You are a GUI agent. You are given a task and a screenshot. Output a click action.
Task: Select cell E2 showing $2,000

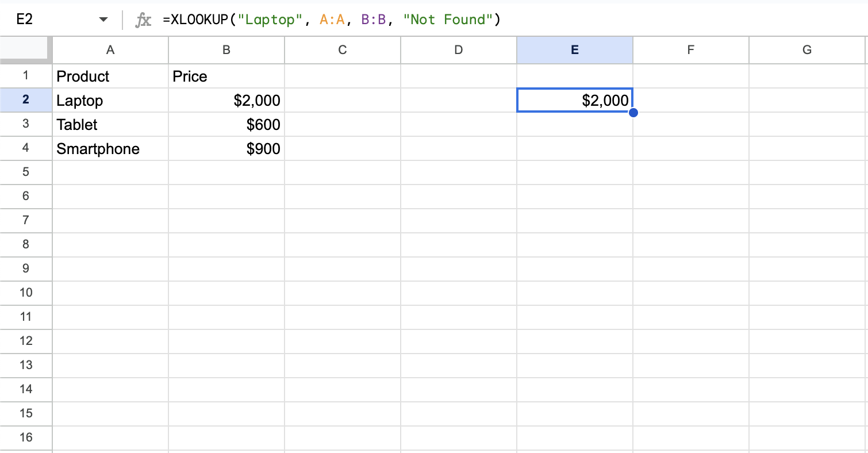pos(574,101)
